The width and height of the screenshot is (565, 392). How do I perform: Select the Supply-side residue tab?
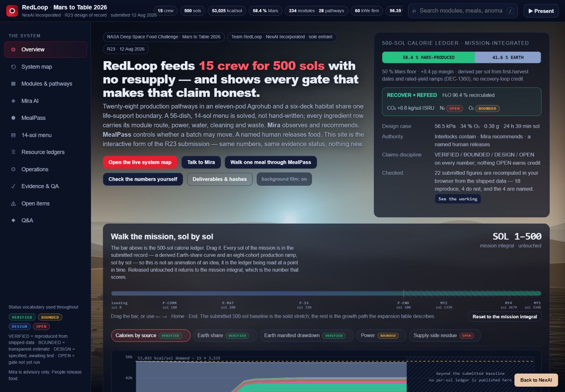click(445, 336)
